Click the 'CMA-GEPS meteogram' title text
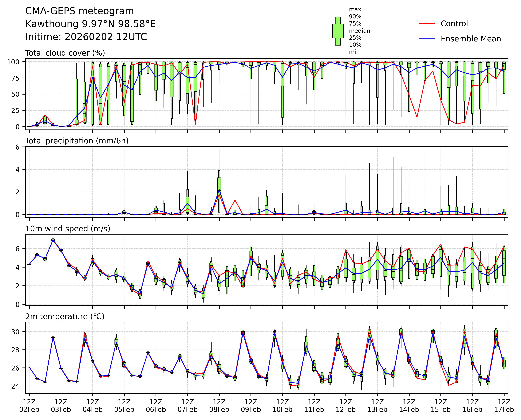The width and height of the screenshot is (521, 420). [80, 11]
